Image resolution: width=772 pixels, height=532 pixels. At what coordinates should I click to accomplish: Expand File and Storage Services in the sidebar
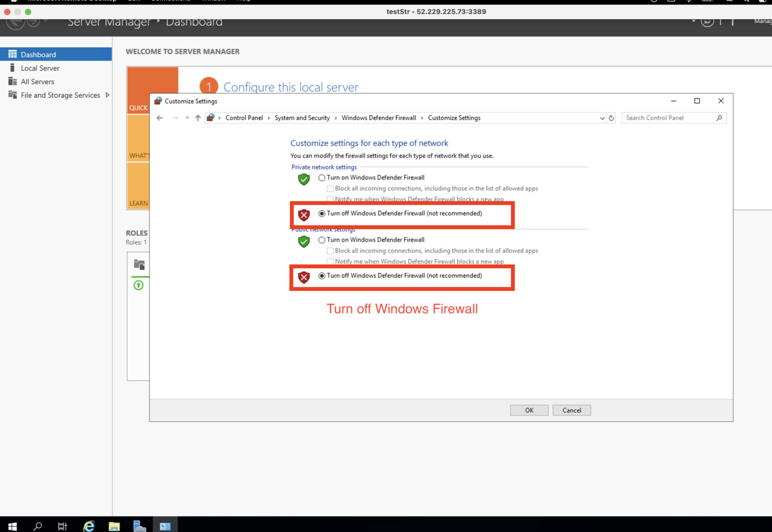coord(107,94)
